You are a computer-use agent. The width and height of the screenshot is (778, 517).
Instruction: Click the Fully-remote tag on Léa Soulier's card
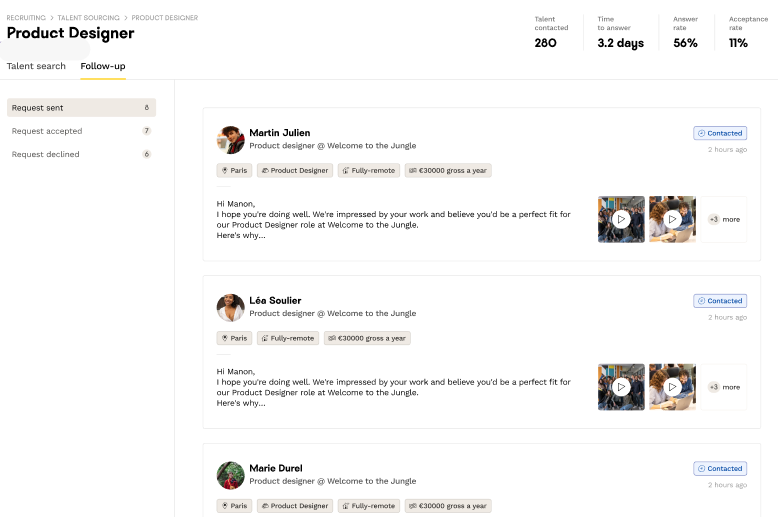[287, 338]
